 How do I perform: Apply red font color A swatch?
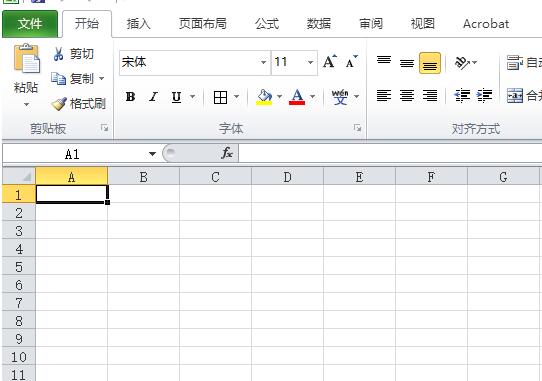pos(297,97)
